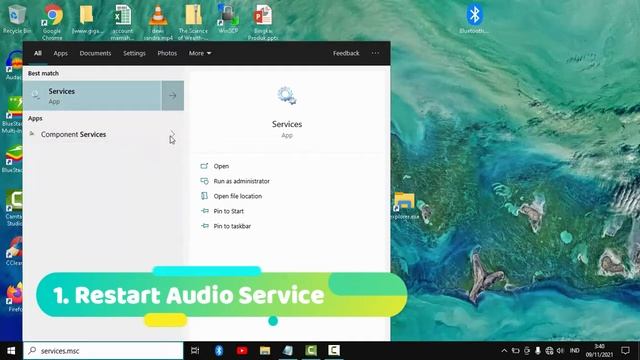This screenshot has height=360, width=640.
Task: Open the Bluetooth app in the taskbar
Action: point(219,351)
